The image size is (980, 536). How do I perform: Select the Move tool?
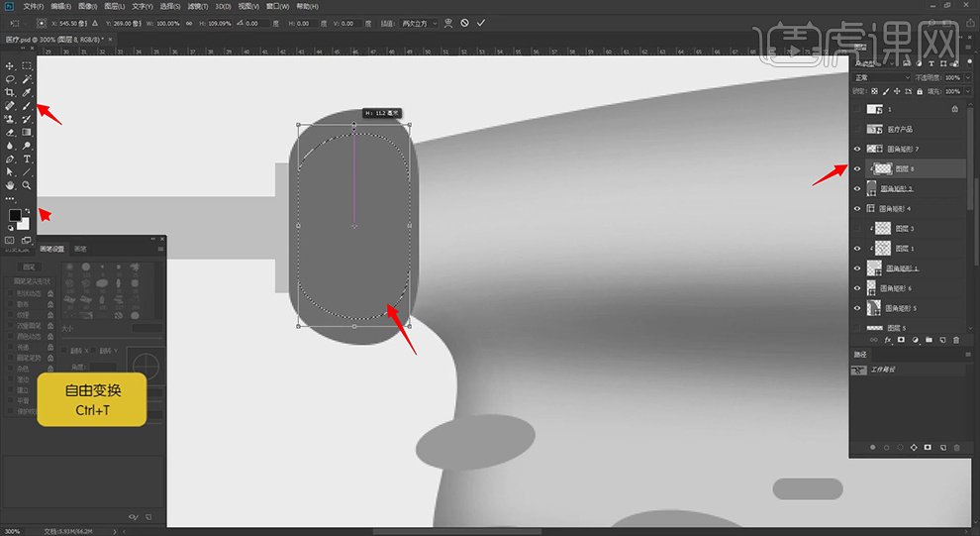pos(9,65)
